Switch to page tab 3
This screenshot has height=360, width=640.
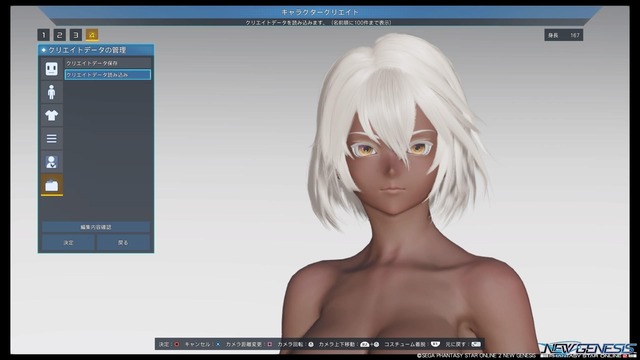point(76,35)
